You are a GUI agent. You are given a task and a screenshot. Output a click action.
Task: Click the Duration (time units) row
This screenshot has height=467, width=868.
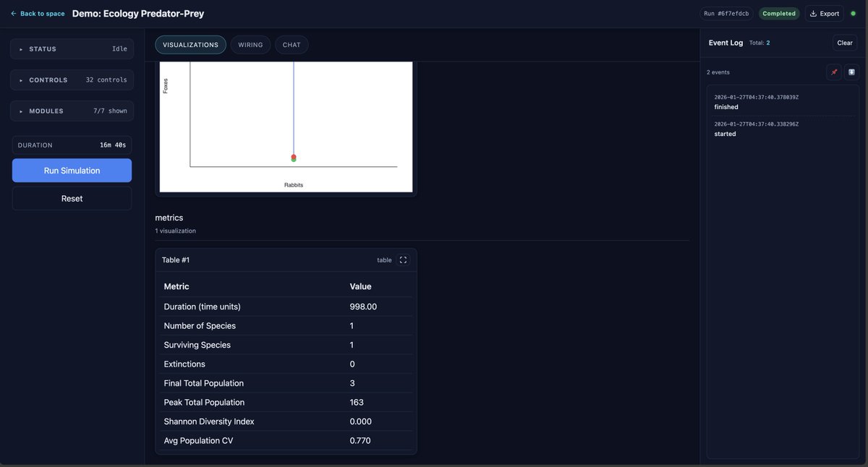286,307
